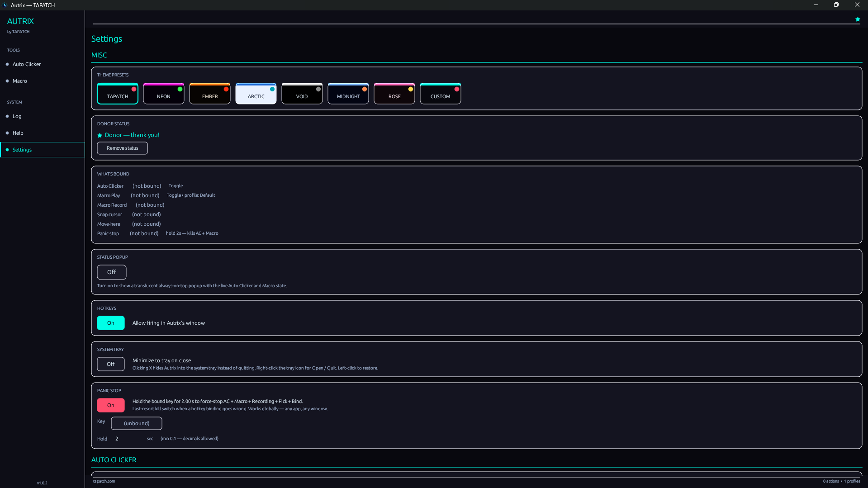Select Settings in the sidebar

click(43, 150)
